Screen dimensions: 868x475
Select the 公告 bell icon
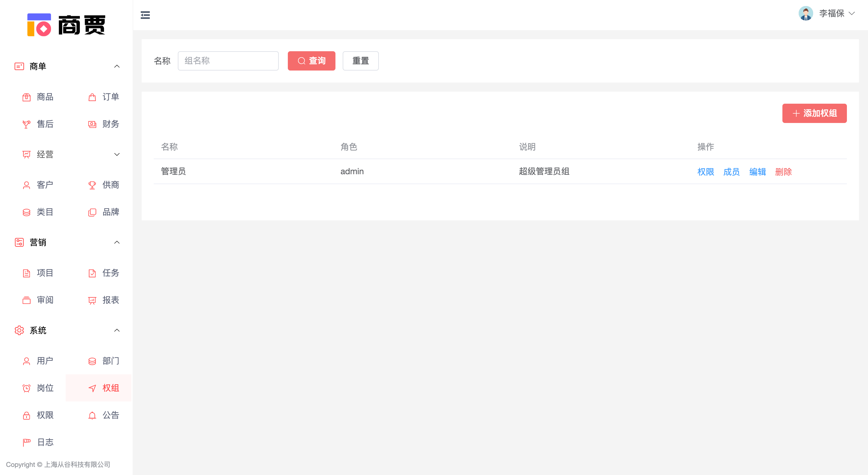pos(92,415)
